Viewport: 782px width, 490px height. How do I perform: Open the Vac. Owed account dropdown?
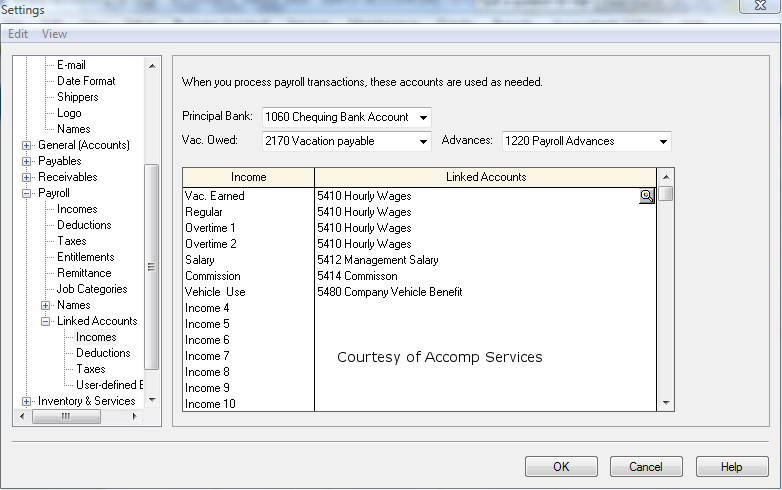click(423, 142)
